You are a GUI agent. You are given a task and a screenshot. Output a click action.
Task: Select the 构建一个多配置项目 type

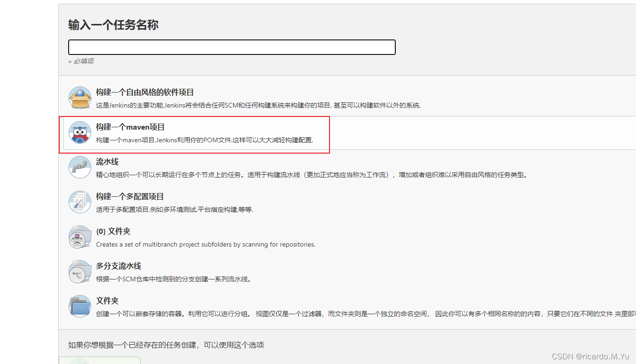coord(130,196)
